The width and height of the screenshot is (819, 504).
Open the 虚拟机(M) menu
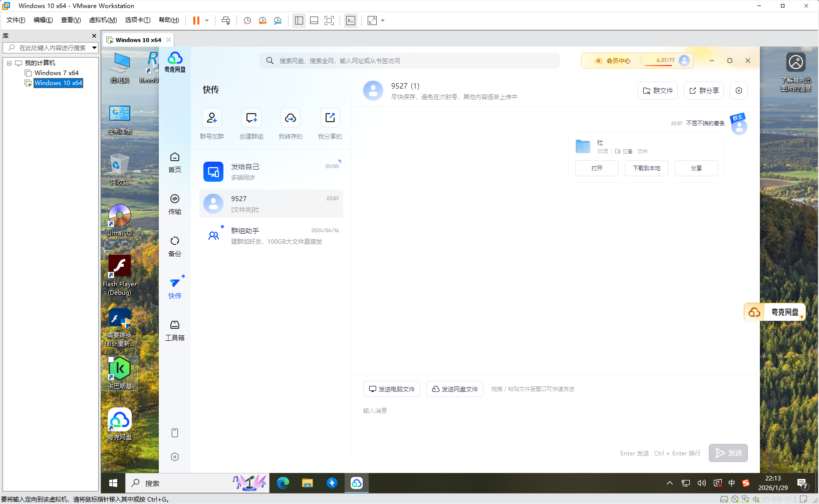coord(102,20)
